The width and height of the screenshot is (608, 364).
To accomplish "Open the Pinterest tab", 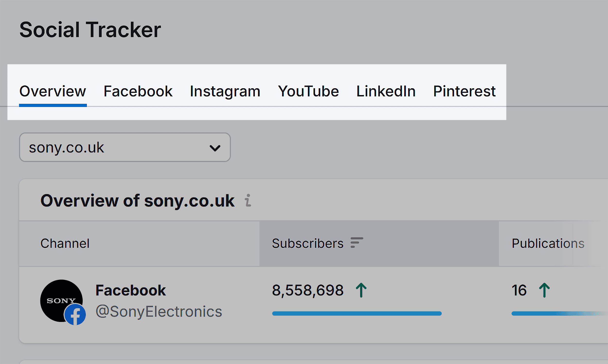I will (464, 91).
